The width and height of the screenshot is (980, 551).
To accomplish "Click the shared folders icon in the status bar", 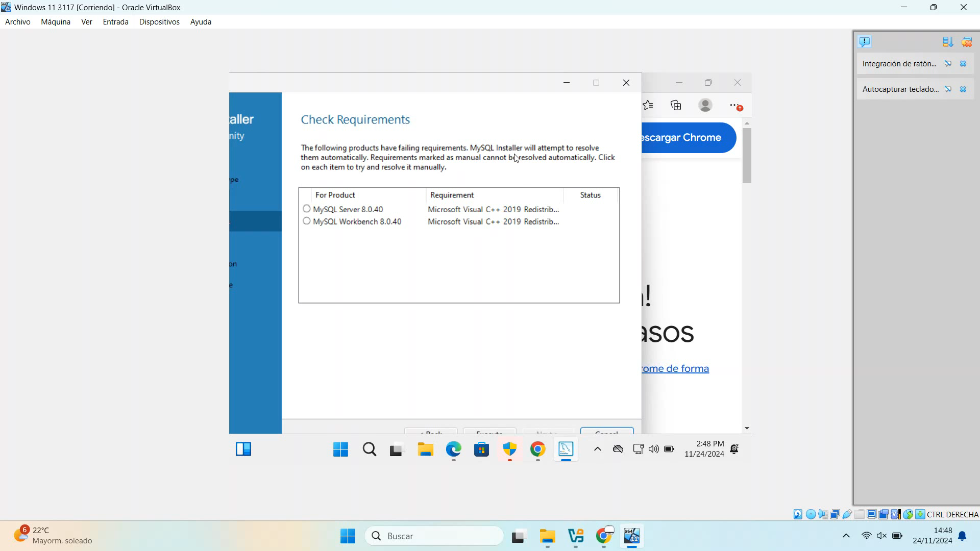I will [859, 514].
